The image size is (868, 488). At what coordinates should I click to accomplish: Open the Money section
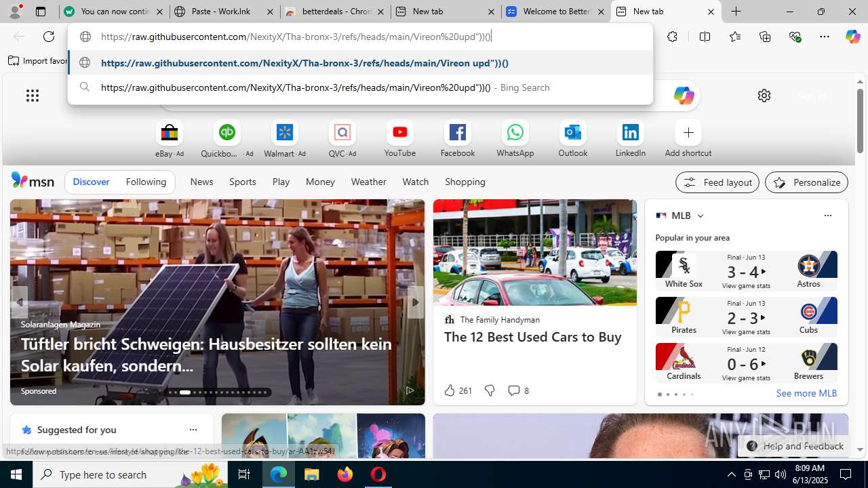[x=320, y=182]
